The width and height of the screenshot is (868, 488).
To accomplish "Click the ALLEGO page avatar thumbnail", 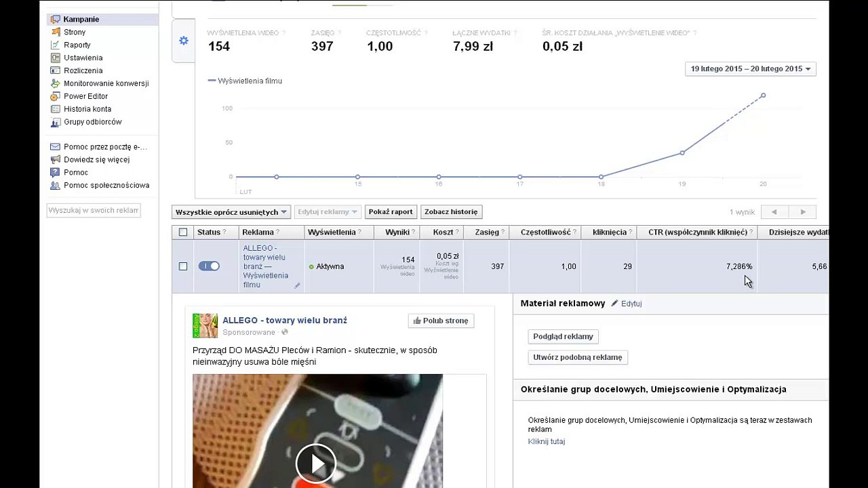I will [205, 326].
